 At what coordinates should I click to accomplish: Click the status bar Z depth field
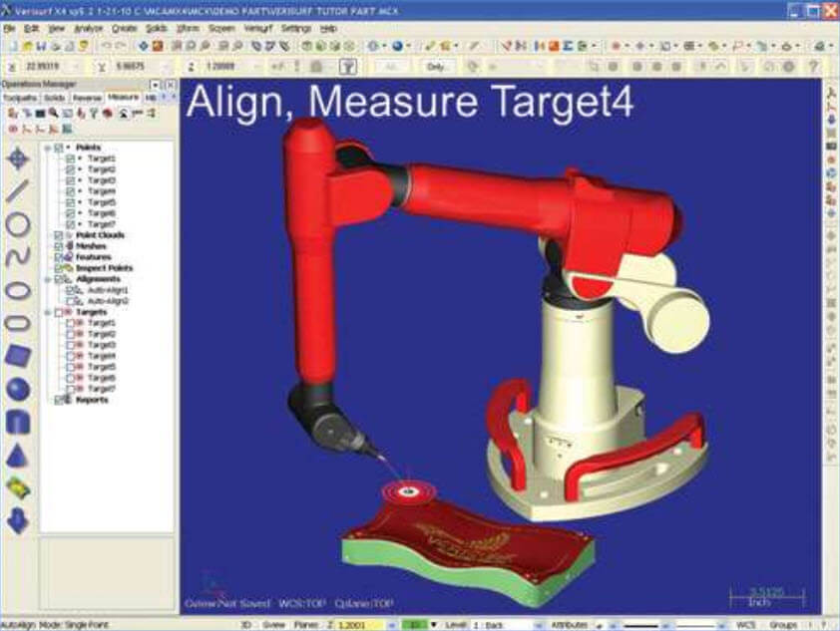(x=360, y=625)
